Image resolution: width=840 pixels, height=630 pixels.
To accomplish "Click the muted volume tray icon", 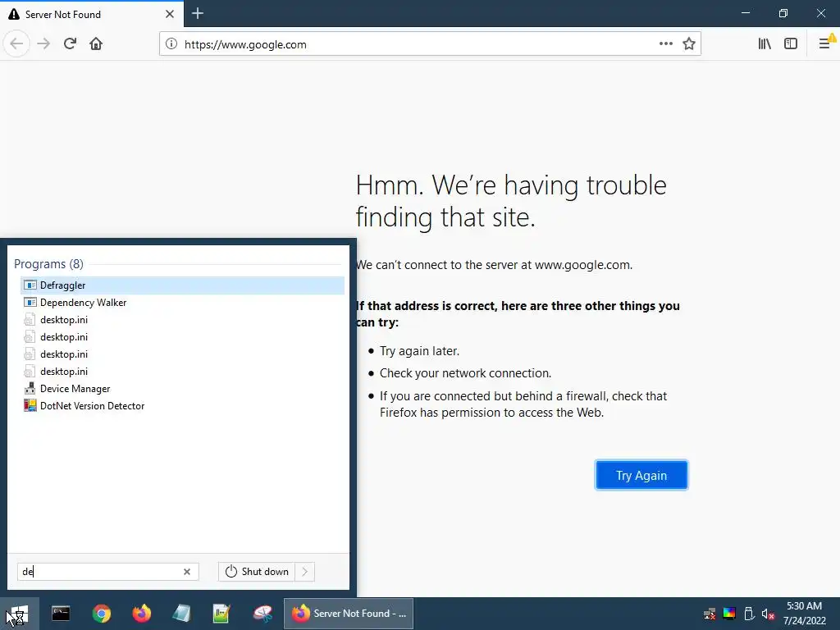I will (x=768, y=614).
